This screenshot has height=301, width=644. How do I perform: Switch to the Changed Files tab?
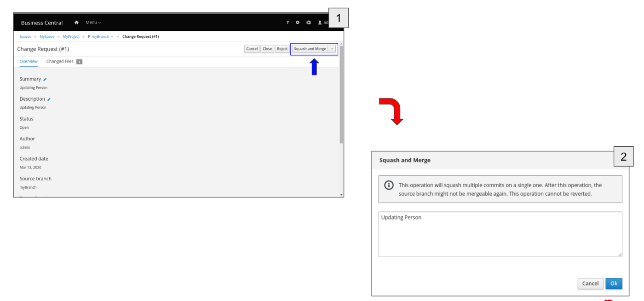coord(60,62)
